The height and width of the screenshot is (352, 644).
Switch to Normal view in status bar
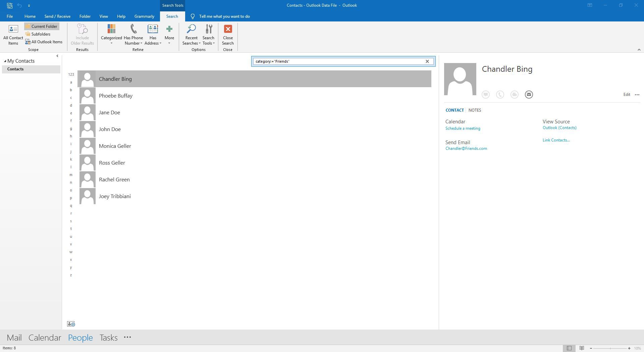[x=569, y=348]
